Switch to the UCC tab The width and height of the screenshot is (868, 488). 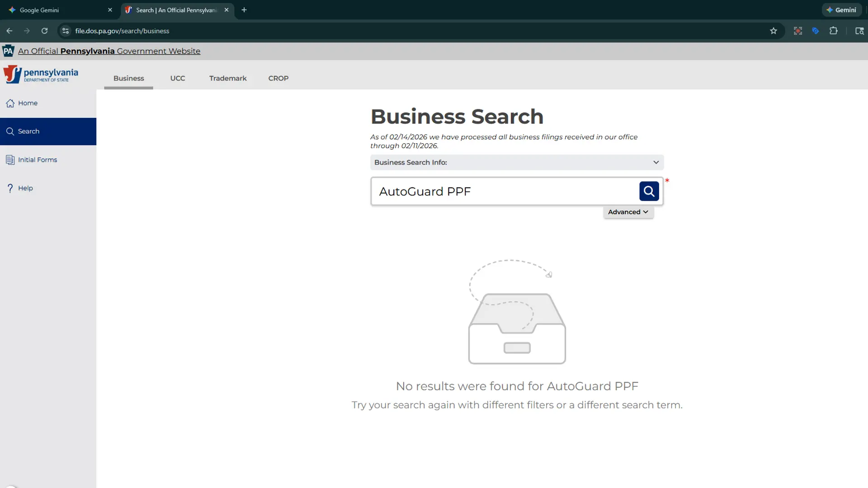tap(177, 78)
